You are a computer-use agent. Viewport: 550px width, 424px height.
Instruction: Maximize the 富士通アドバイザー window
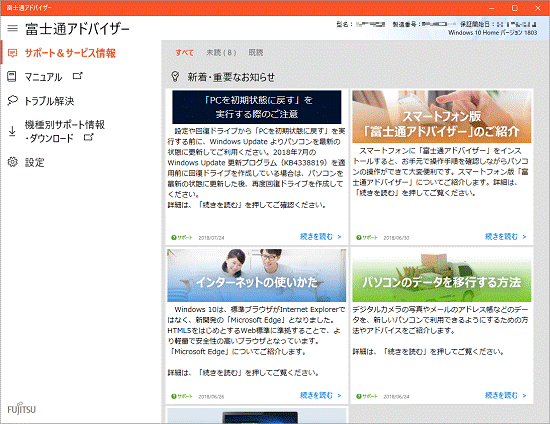[x=515, y=8]
